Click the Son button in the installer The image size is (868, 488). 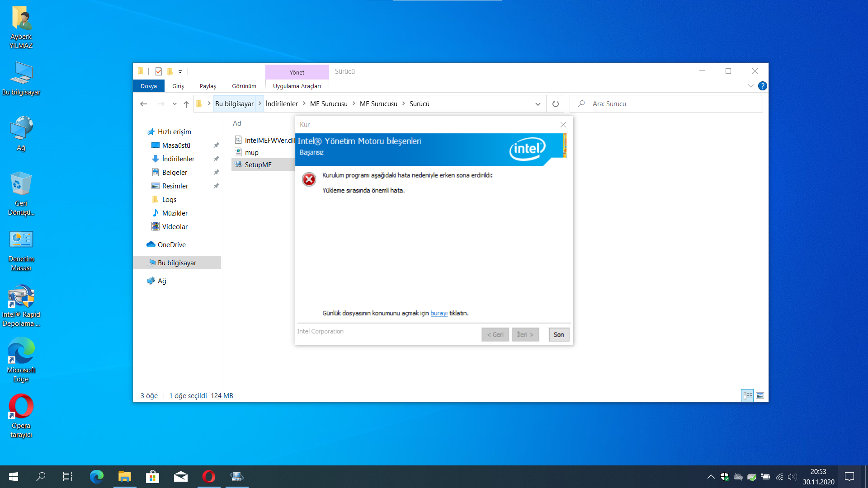pos(558,334)
